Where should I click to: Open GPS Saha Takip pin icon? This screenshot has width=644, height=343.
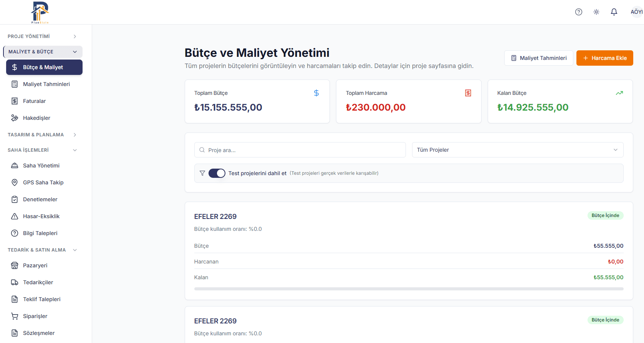coord(15,182)
